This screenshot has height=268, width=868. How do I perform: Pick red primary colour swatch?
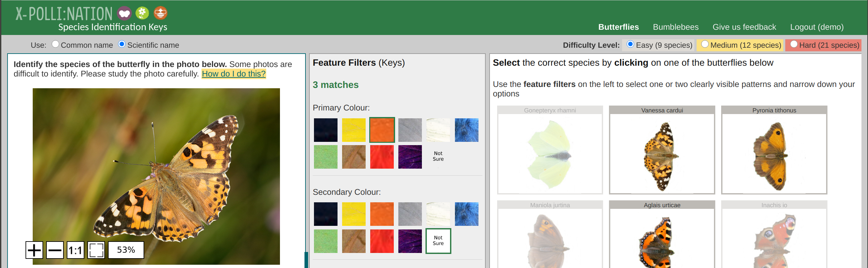click(x=382, y=157)
